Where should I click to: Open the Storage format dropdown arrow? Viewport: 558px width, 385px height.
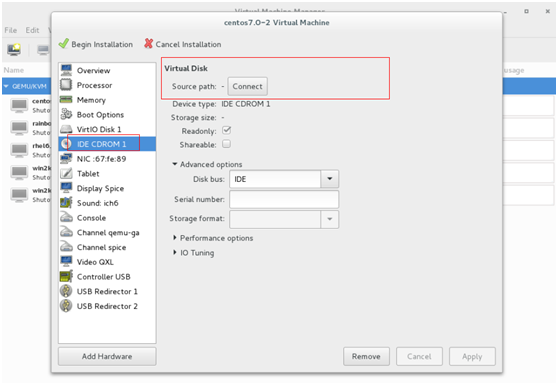point(330,219)
